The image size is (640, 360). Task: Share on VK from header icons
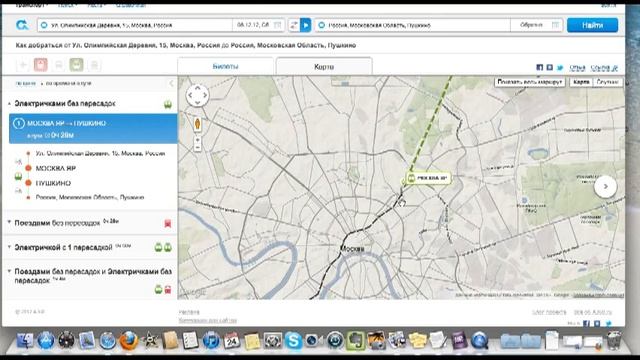[x=550, y=67]
